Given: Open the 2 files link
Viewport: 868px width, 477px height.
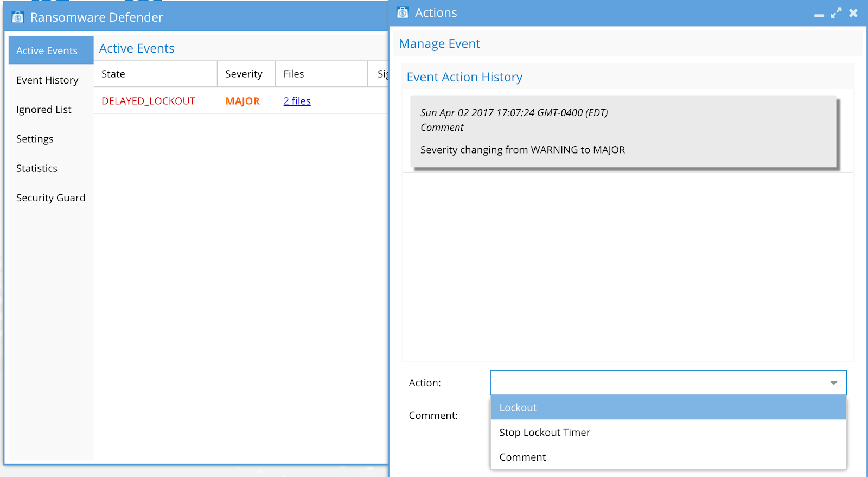Looking at the screenshot, I should pos(297,101).
